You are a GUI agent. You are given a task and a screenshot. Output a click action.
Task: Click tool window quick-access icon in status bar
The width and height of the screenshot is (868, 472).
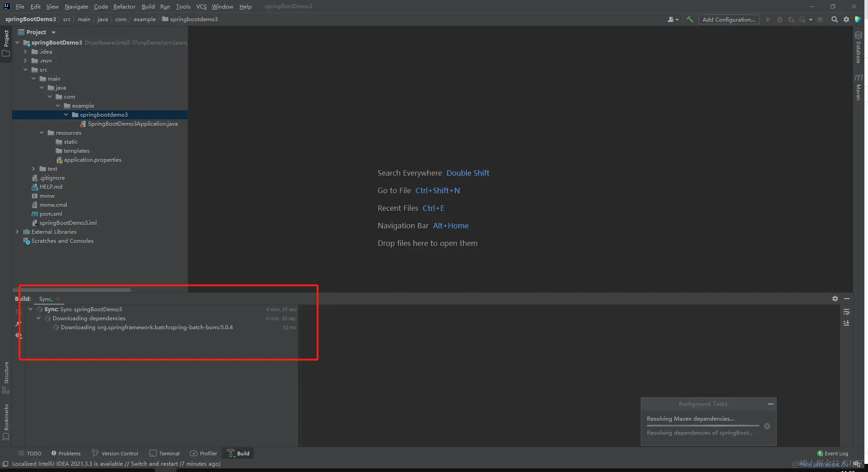(5, 463)
